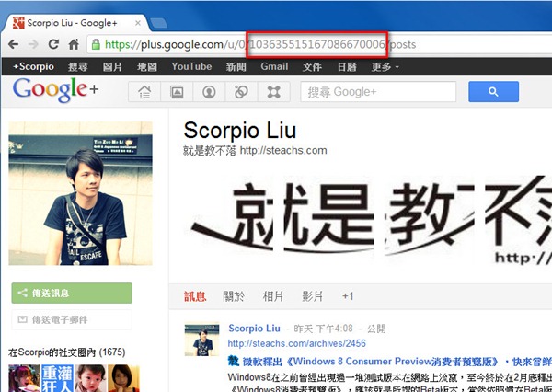Click the 傳送電子郵件 button
Screen dimensions: 552x392
72,319
